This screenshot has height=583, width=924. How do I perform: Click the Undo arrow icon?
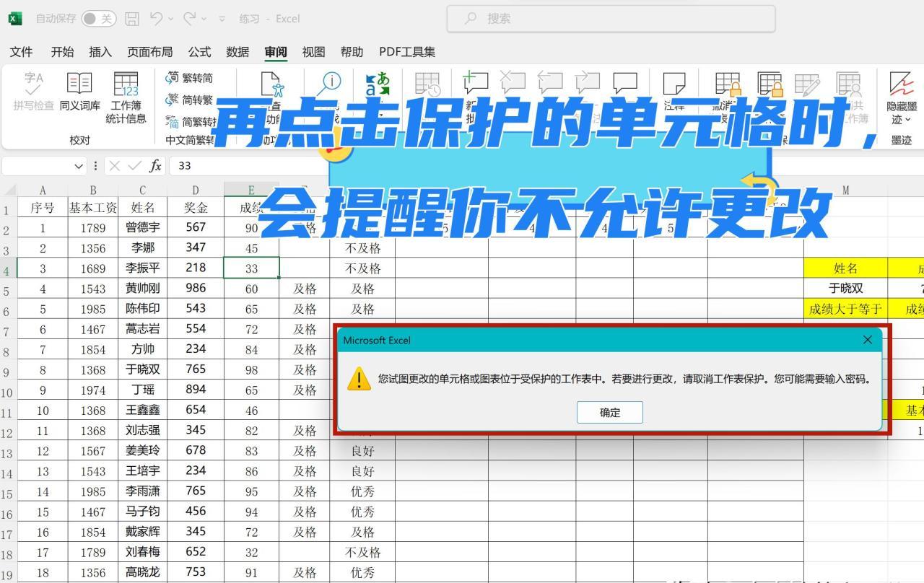[x=156, y=19]
